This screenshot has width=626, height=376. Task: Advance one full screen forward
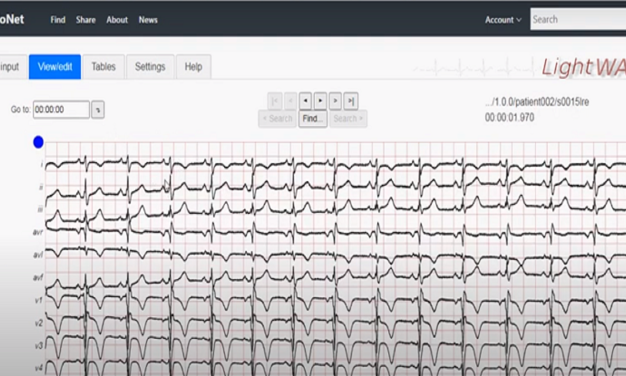point(335,101)
